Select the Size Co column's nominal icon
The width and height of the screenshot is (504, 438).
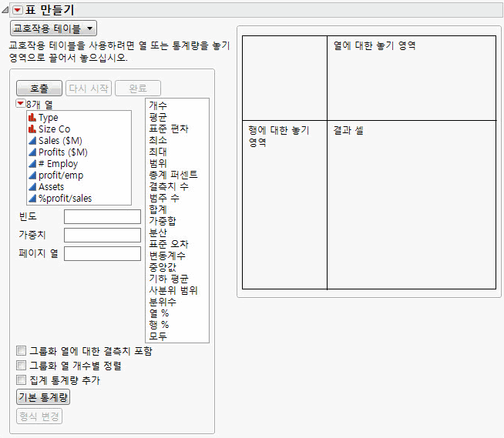click(x=32, y=129)
